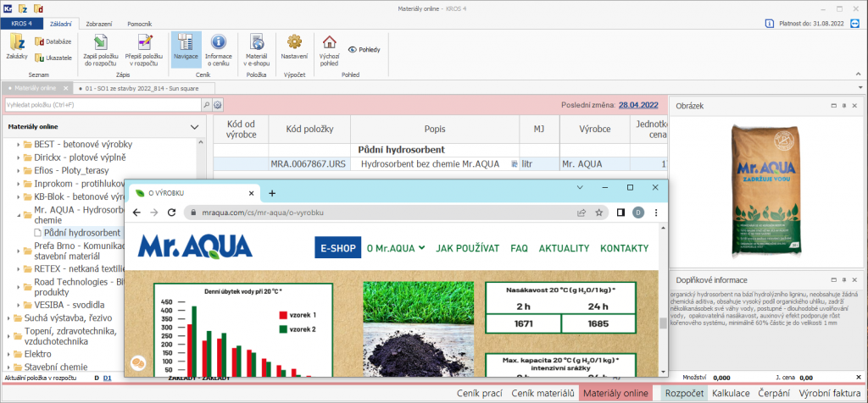
Task: Click Přepiš položku v rozpočtu
Action: (x=144, y=50)
